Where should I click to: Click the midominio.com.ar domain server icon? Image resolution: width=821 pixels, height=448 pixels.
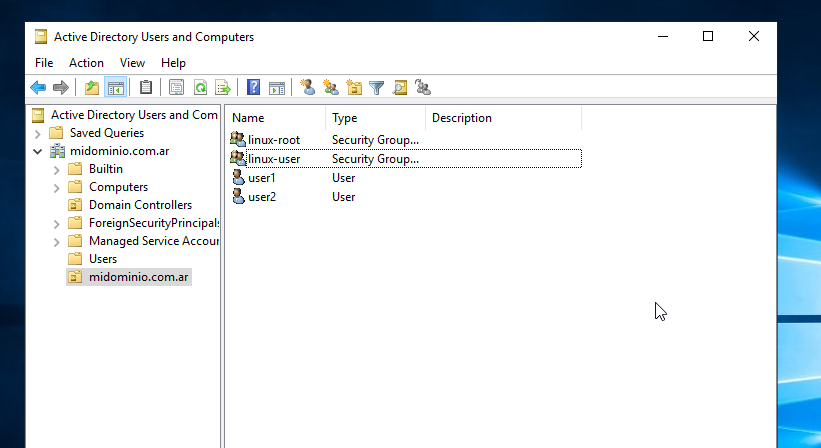(57, 151)
